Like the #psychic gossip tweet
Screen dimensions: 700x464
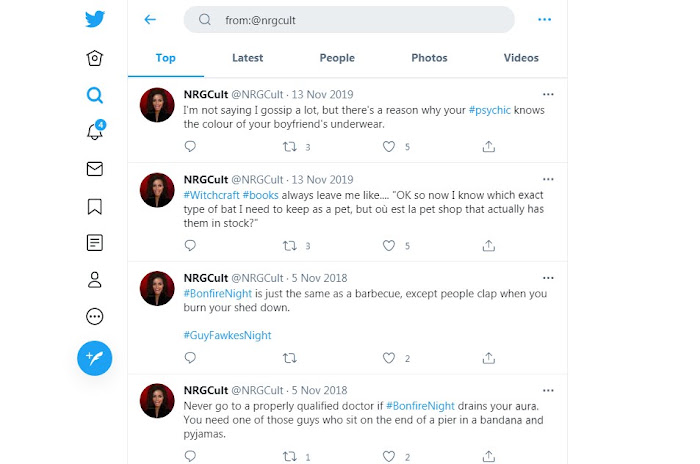[x=389, y=146]
